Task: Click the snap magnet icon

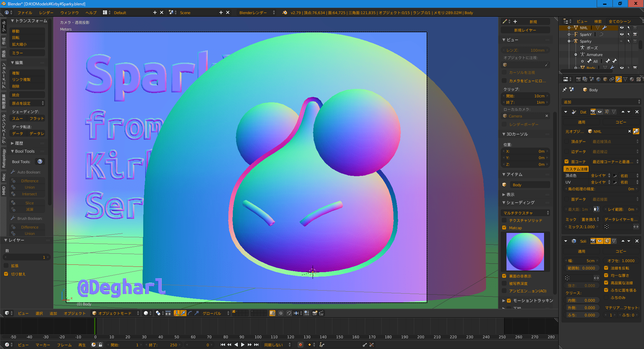Action: point(289,313)
